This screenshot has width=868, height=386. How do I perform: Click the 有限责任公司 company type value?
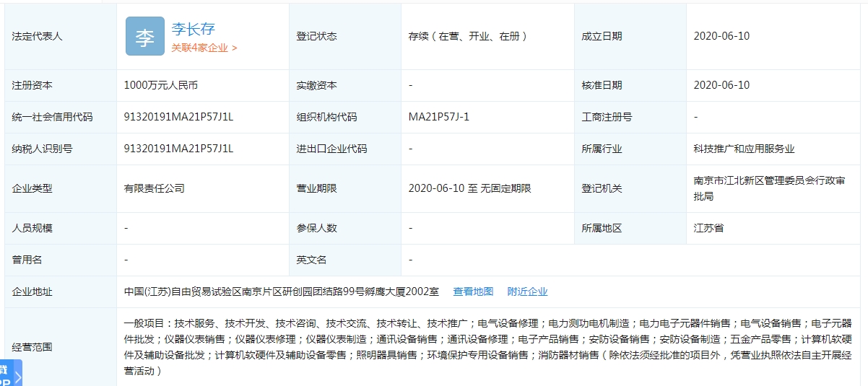point(154,188)
